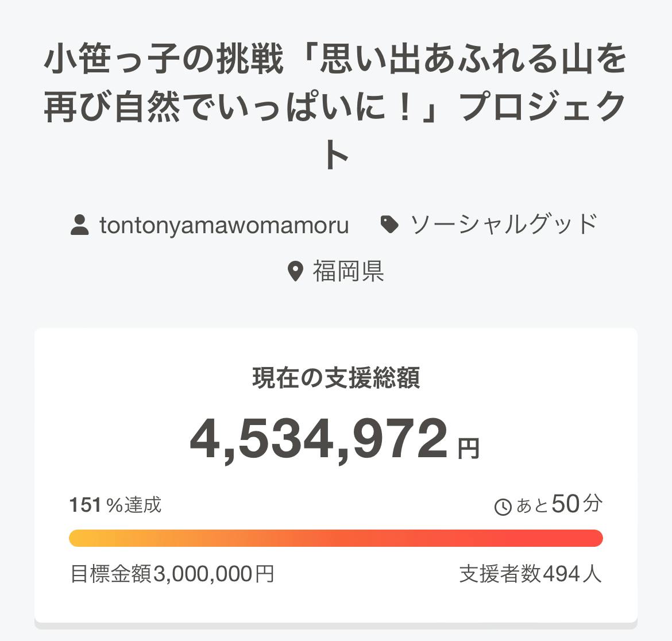Select the ソーシャルグッド category tag
672x641 pixels.
[503, 225]
